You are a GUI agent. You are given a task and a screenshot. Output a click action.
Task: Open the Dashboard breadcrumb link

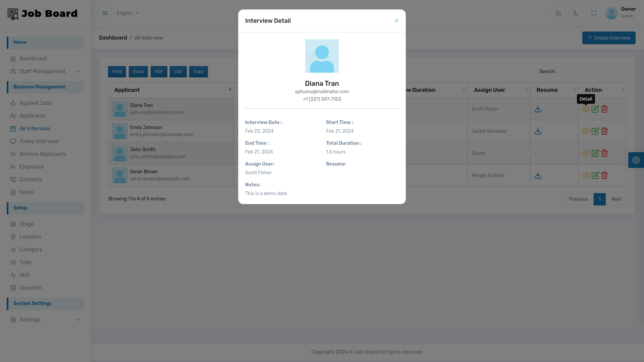pyautogui.click(x=113, y=38)
